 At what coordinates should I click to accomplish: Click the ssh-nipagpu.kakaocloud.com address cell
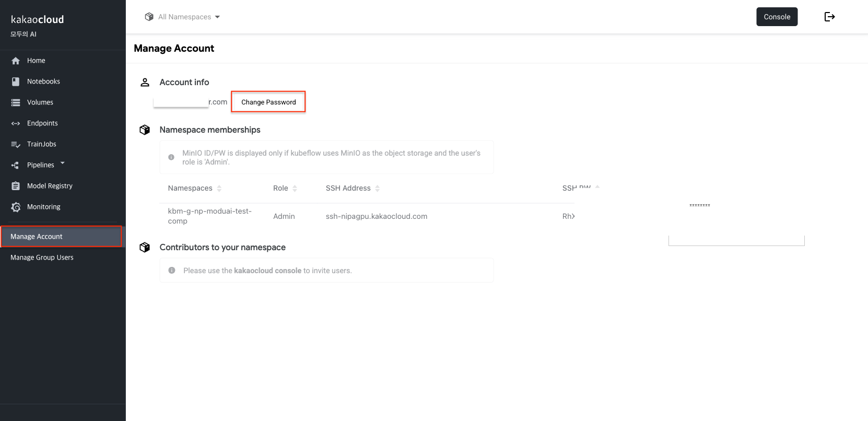(x=377, y=216)
